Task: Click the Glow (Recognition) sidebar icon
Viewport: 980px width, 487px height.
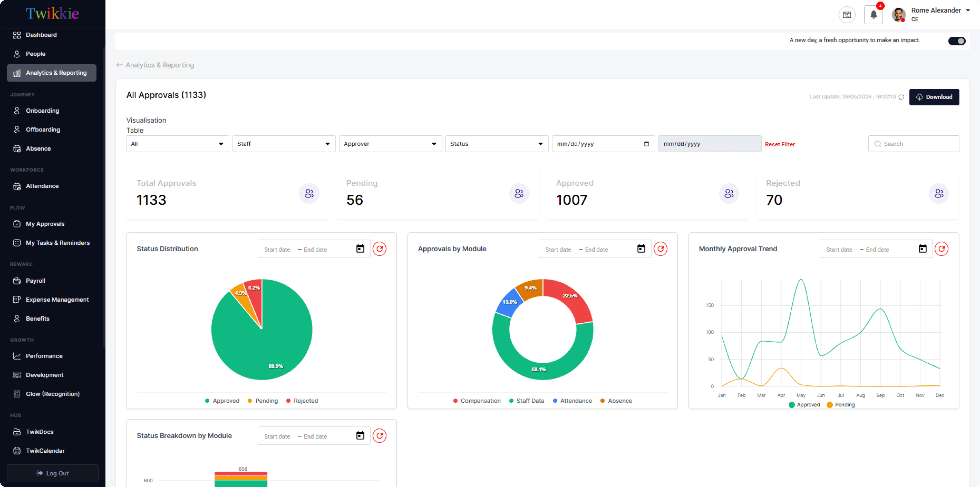Action: pyautogui.click(x=17, y=394)
